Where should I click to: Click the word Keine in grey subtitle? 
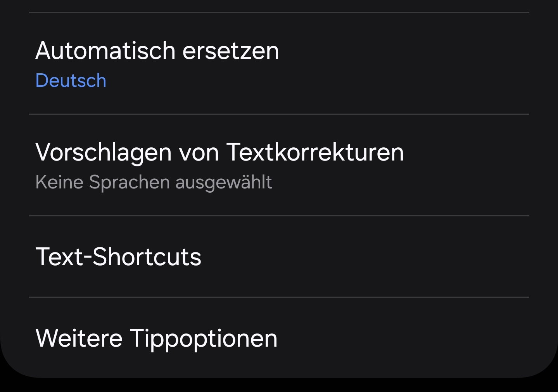59,182
